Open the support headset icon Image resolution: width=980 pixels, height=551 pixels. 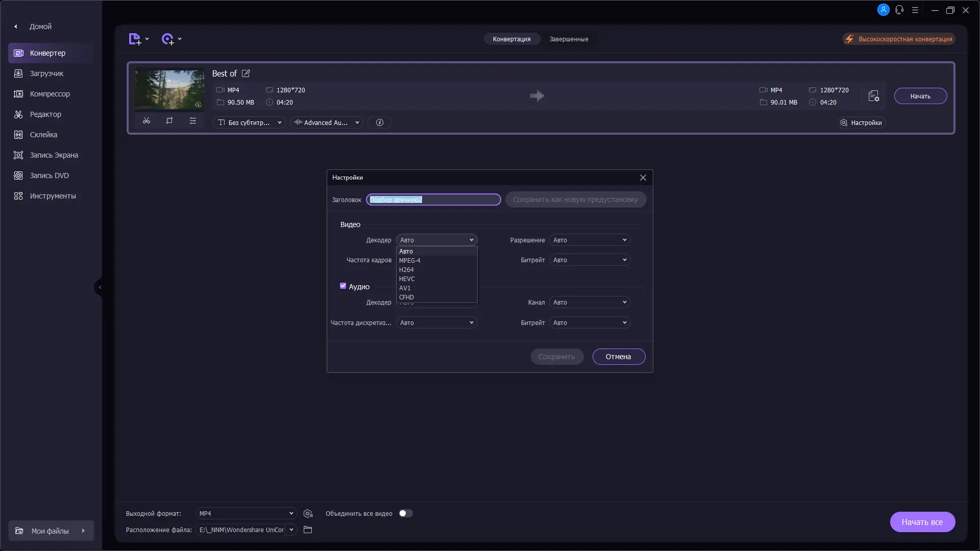[x=899, y=10]
